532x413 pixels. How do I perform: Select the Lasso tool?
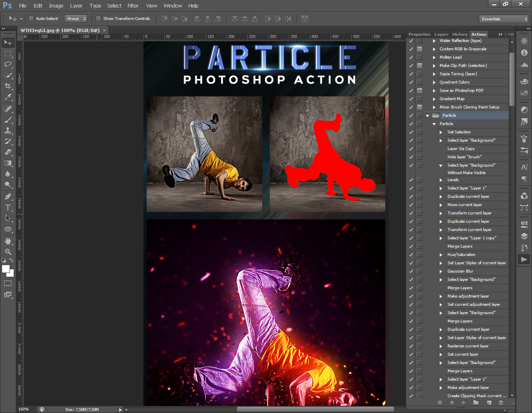pyautogui.click(x=8, y=64)
